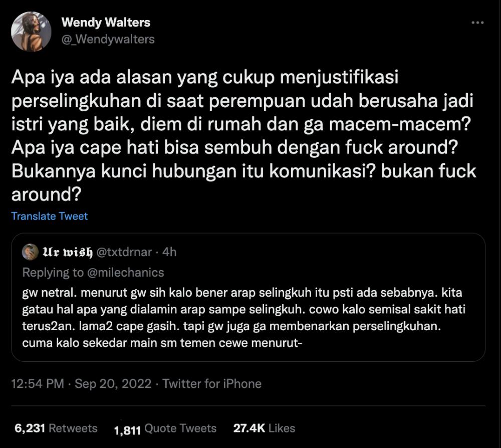Open the three-dot more options menu
The width and height of the screenshot is (501, 448).
coord(477,23)
